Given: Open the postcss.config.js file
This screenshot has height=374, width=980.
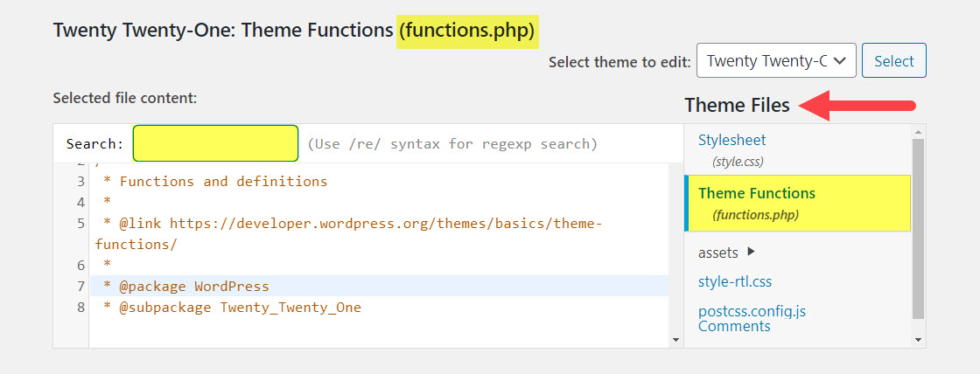Looking at the screenshot, I should tap(752, 310).
